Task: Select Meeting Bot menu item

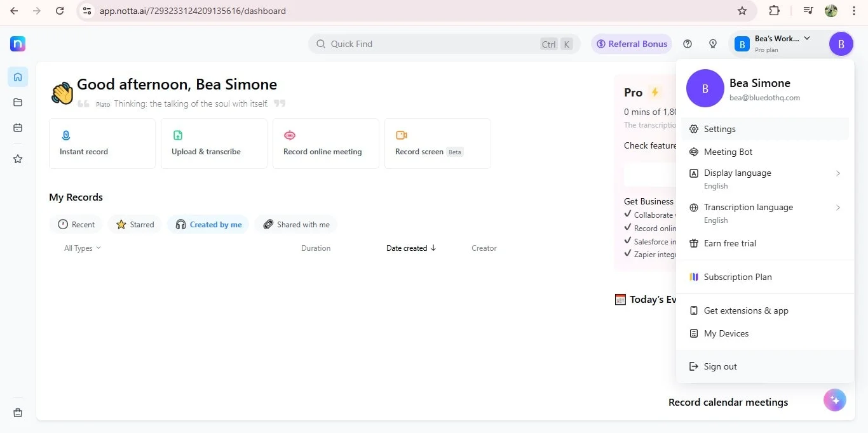Action: (765, 152)
